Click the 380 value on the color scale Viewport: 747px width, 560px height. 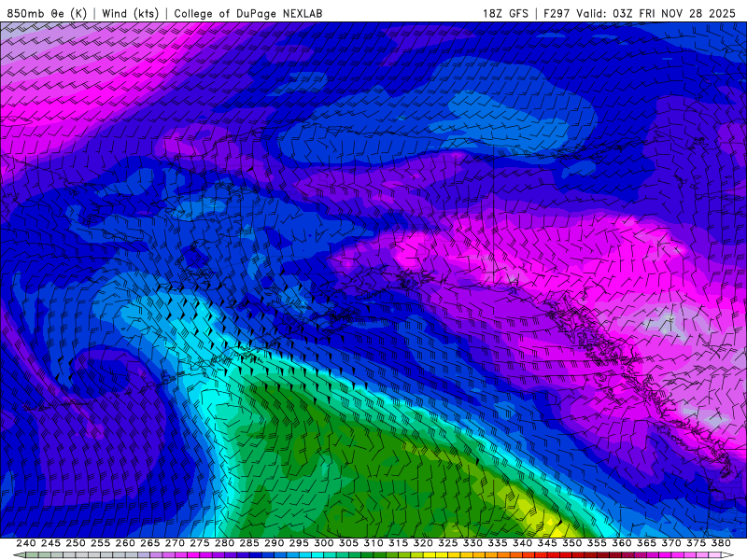pos(721,543)
